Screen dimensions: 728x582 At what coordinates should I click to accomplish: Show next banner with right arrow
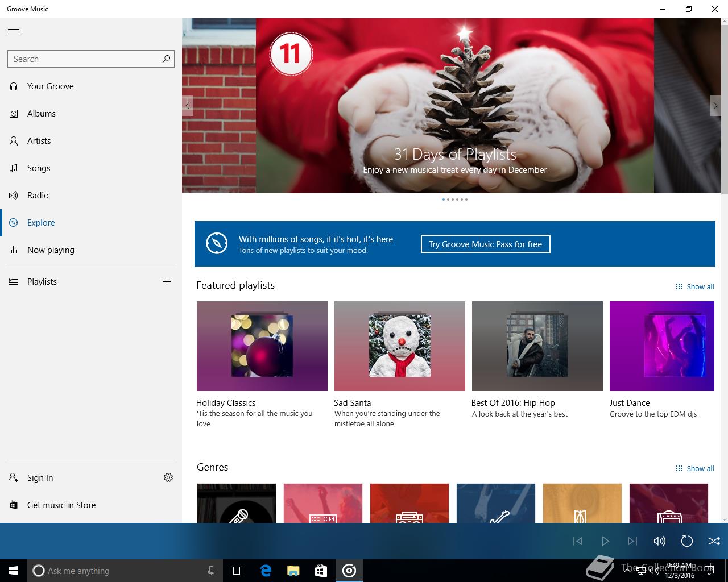pyautogui.click(x=715, y=106)
